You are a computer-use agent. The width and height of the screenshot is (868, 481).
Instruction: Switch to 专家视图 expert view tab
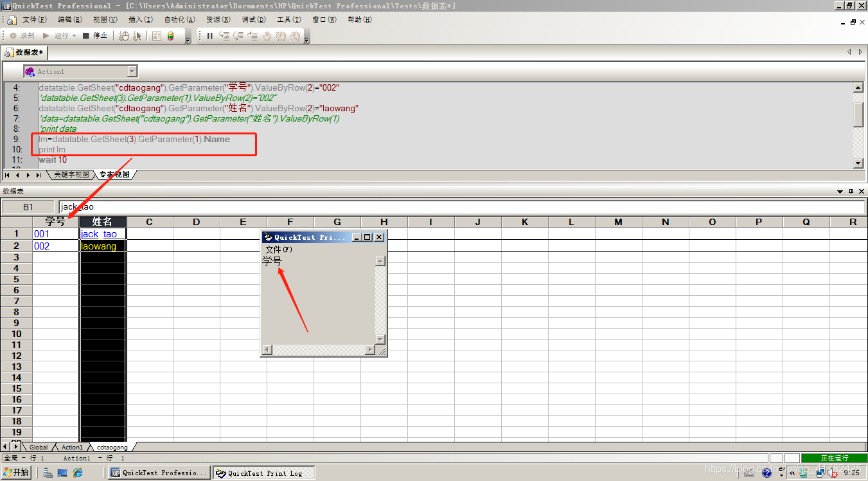[x=114, y=175]
